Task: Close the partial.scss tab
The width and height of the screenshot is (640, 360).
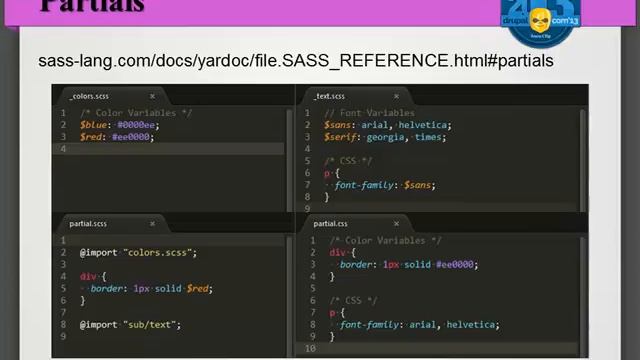Action: coord(152,224)
